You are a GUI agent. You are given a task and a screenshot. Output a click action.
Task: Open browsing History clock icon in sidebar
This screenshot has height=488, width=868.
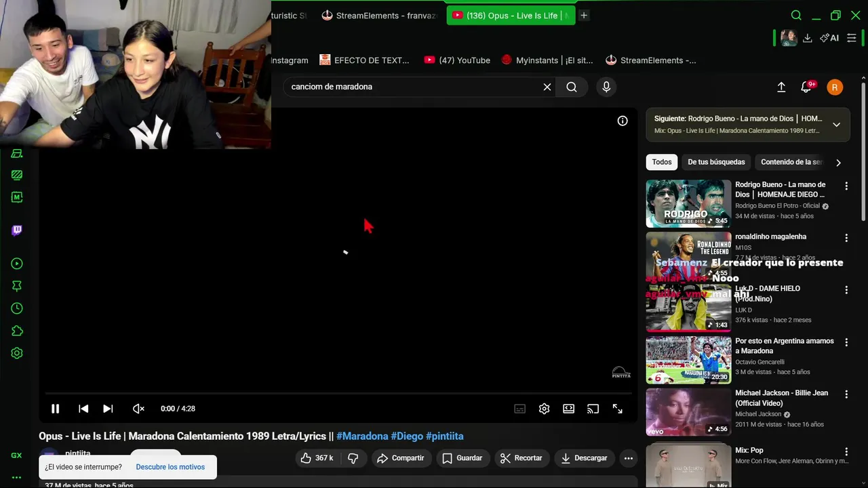point(17,308)
